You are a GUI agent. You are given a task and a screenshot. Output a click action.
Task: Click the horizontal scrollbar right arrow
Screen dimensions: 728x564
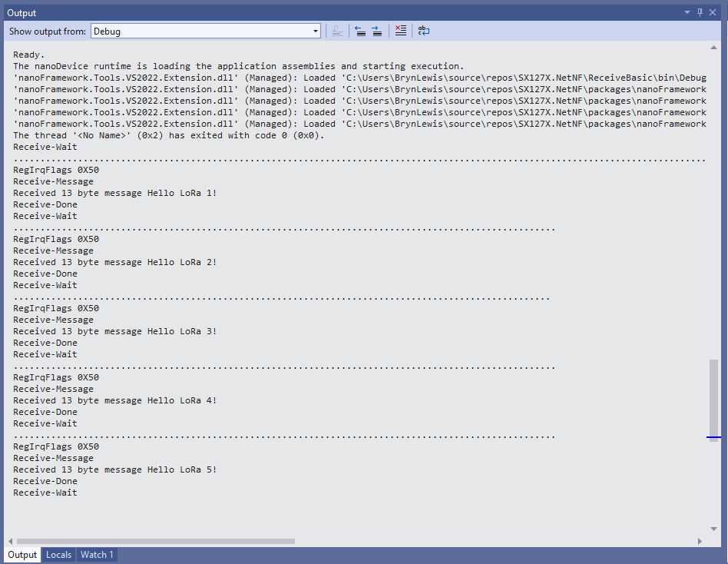[700, 541]
